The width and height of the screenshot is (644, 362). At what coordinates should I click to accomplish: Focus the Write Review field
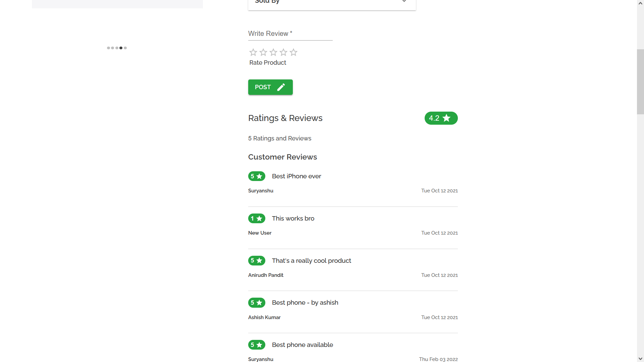pos(290,34)
